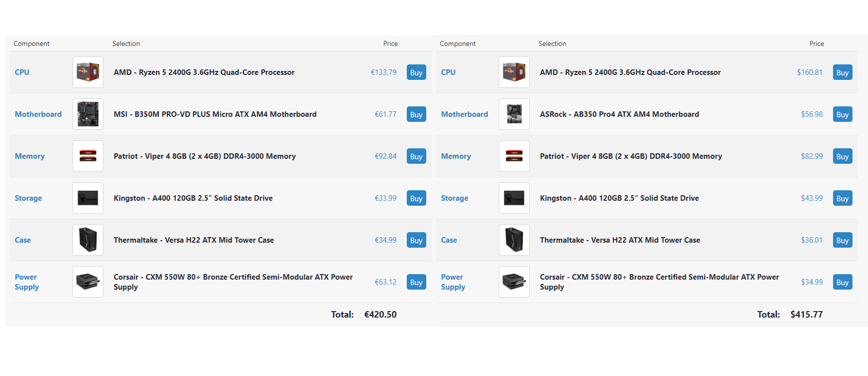Open Motherboard category link in euro list
This screenshot has height=376, width=868.
click(x=38, y=114)
